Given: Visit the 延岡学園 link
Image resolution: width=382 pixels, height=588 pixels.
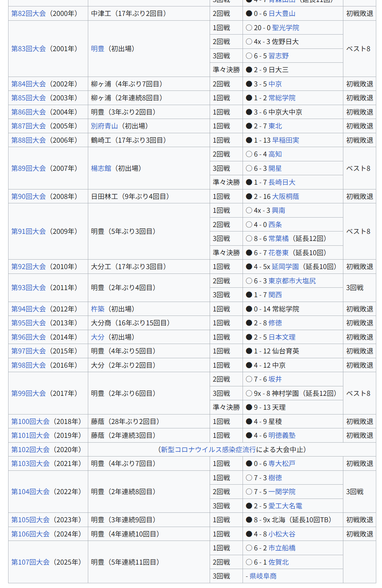Looking at the screenshot, I should pos(285,267).
